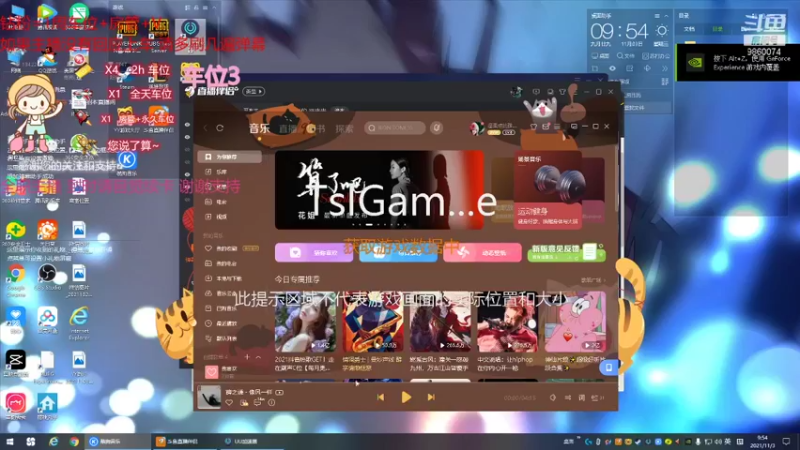Play the hiphop violinist playlist thumbnail
This screenshot has width=800, height=450.
pos(507,322)
